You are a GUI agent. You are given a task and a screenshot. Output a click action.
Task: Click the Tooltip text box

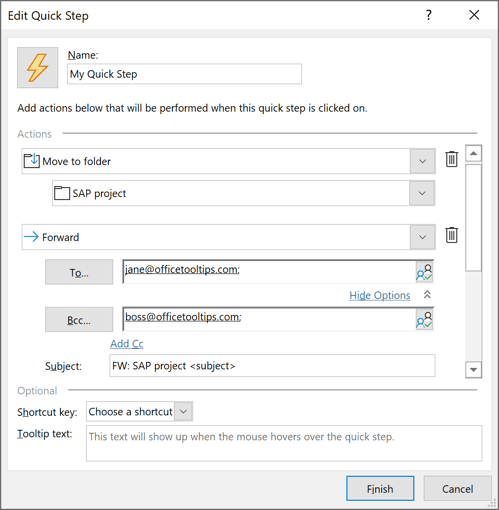point(284,443)
